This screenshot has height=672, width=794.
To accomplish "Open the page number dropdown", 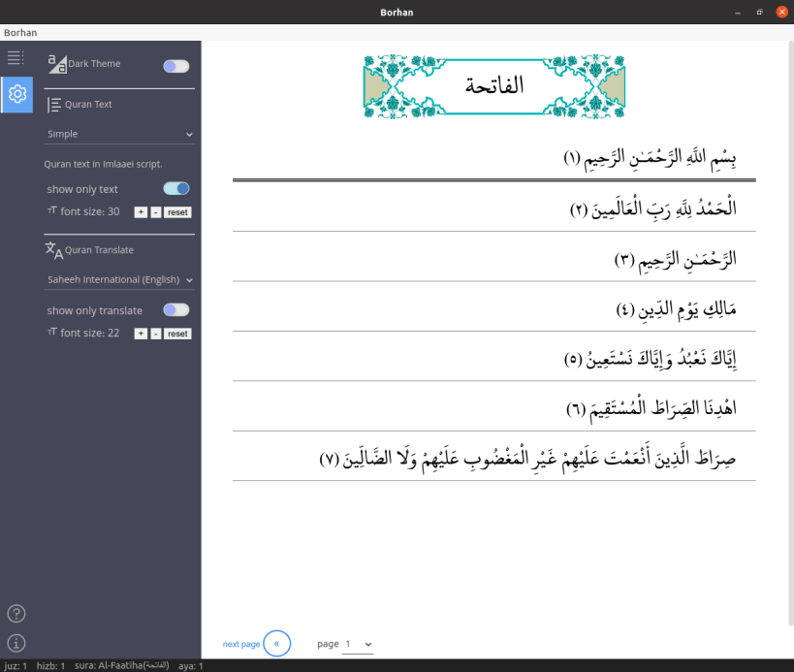I will tap(358, 644).
